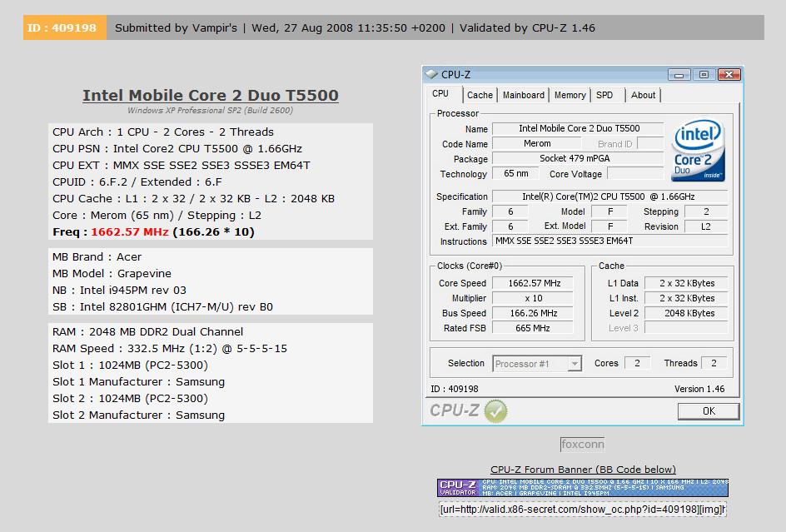Minimize the CPU-Z window
The height and width of the screenshot is (532, 786).
pyautogui.click(x=679, y=75)
